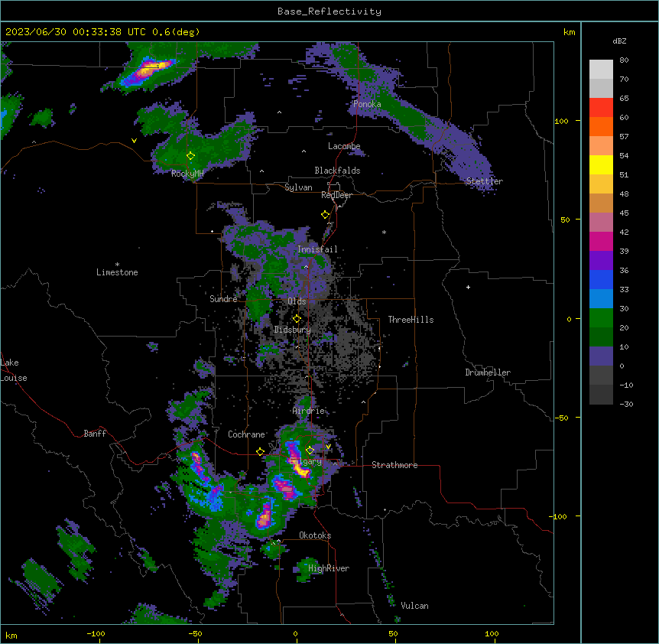The width and height of the screenshot is (659, 644).
Task: Select the light gray 70-80 dBZ swatch
Action: click(x=601, y=69)
